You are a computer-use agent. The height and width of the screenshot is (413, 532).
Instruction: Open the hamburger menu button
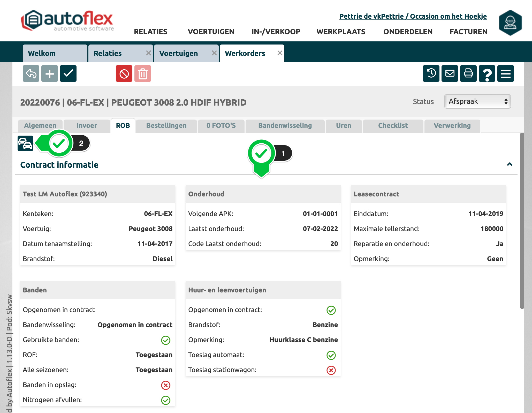pos(505,74)
